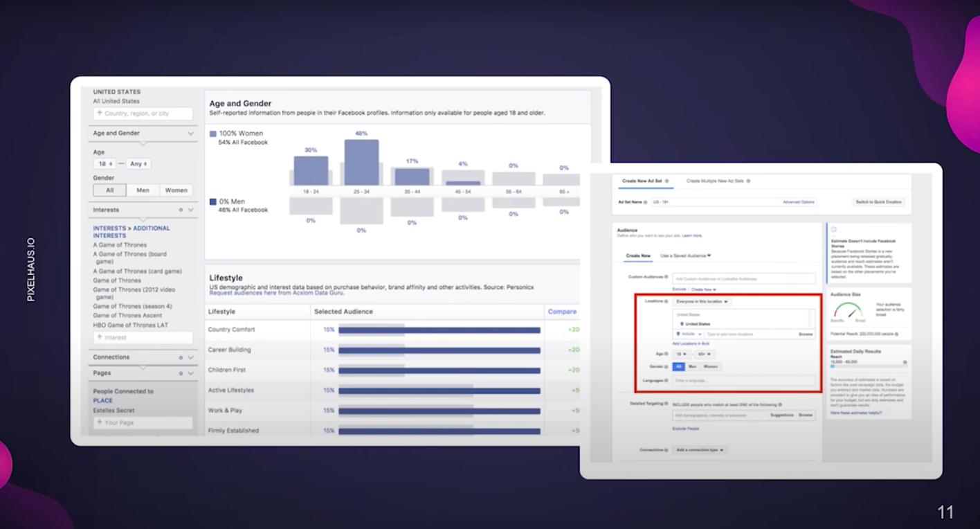This screenshot has height=529, width=980.
Task: Click the Country Comfort lifestyle row
Action: tap(394, 330)
